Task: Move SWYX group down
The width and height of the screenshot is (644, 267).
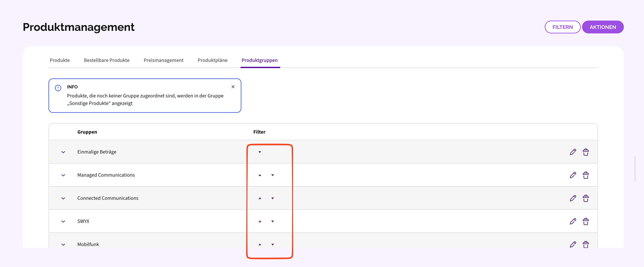Action: [272, 221]
